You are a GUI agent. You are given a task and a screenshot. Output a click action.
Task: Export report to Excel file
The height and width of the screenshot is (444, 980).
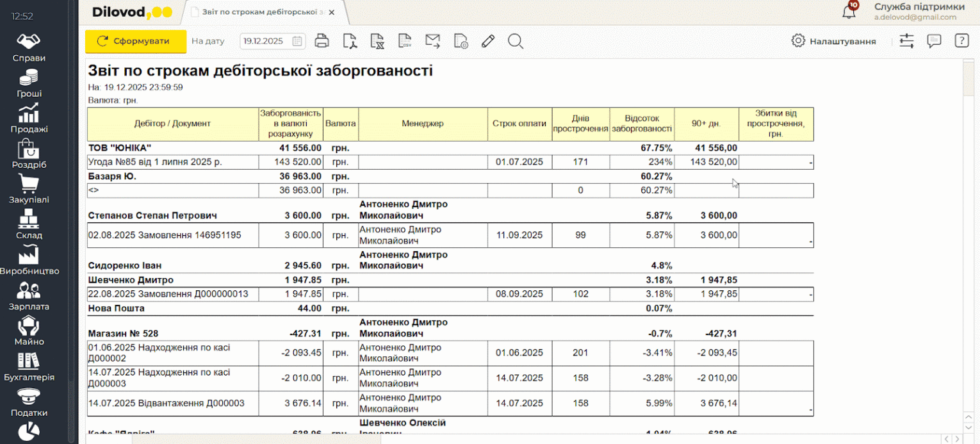coord(377,41)
